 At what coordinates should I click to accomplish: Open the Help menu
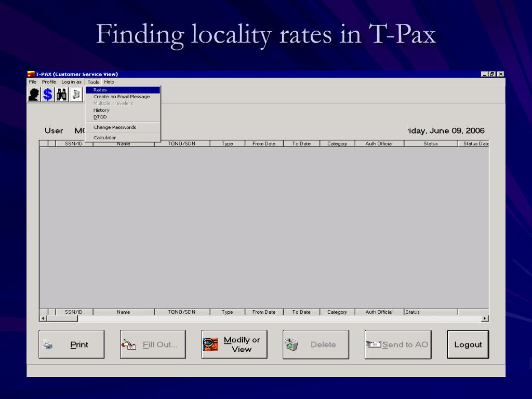click(109, 82)
